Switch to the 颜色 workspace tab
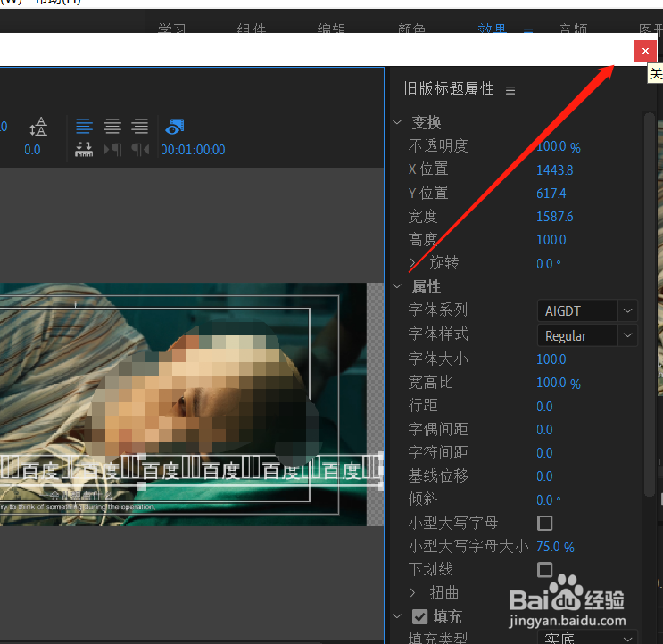Viewport: 663px width, 644px height. tap(411, 29)
